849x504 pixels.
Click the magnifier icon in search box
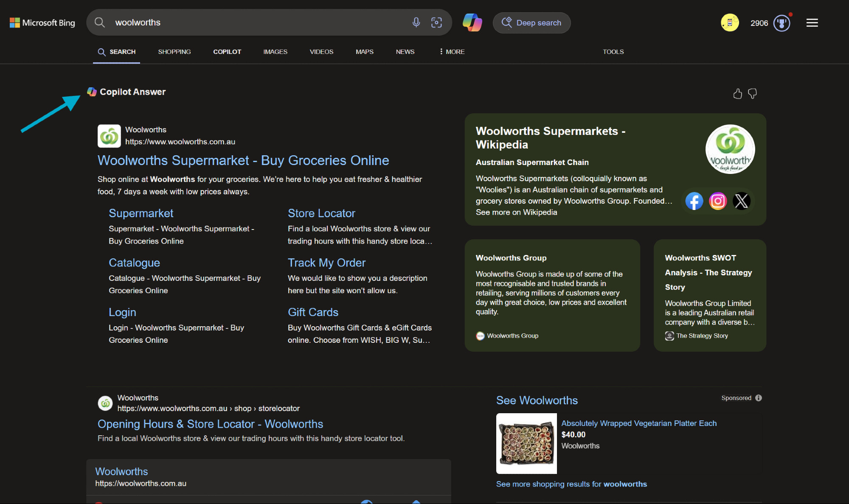tap(100, 22)
